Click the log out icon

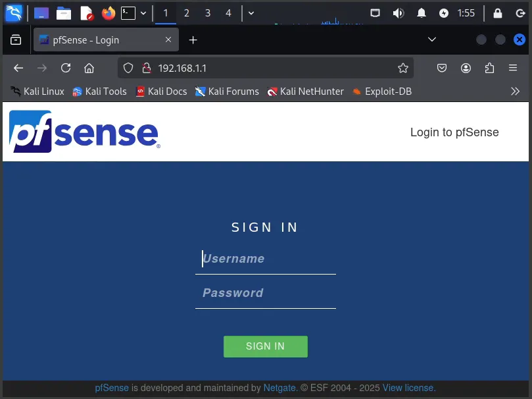[520, 13]
